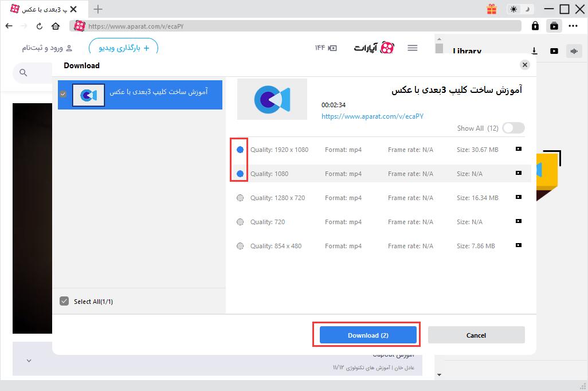Click the Cancel button
The image size is (588, 391).
click(x=476, y=335)
